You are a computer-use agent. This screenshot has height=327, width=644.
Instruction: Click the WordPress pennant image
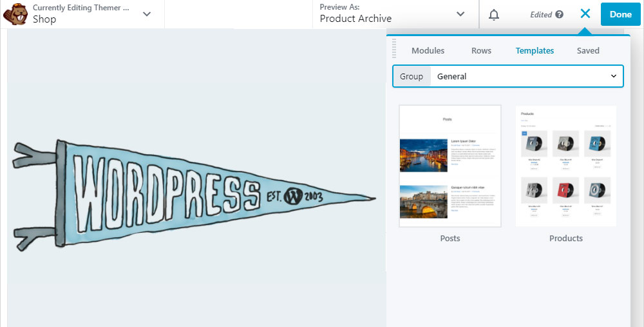[193, 195]
